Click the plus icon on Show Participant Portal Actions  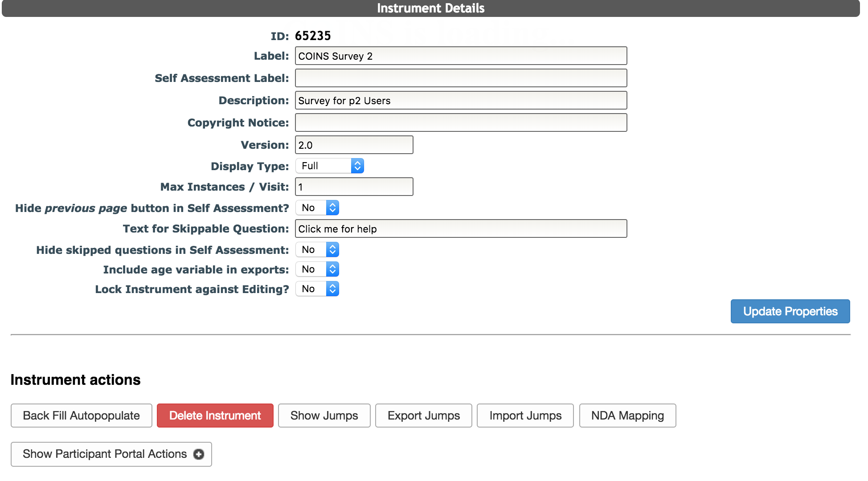198,454
